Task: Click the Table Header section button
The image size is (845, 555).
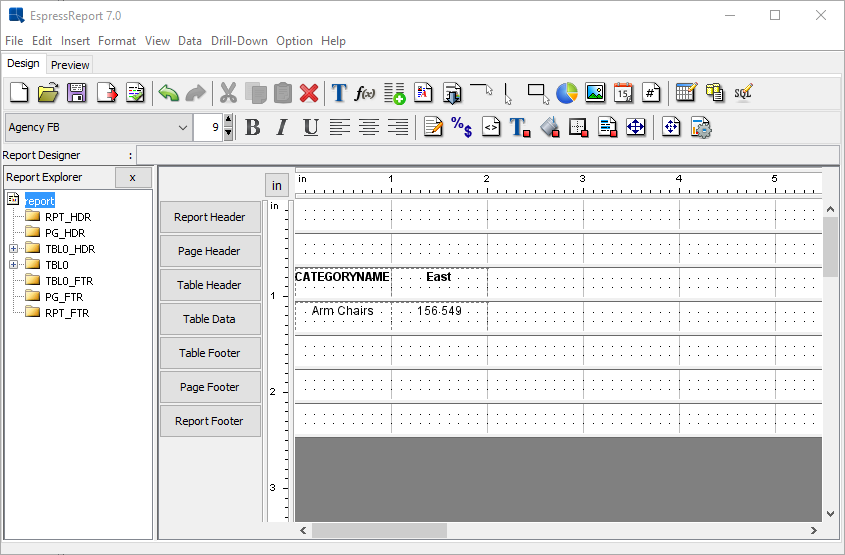Action: click(x=210, y=285)
